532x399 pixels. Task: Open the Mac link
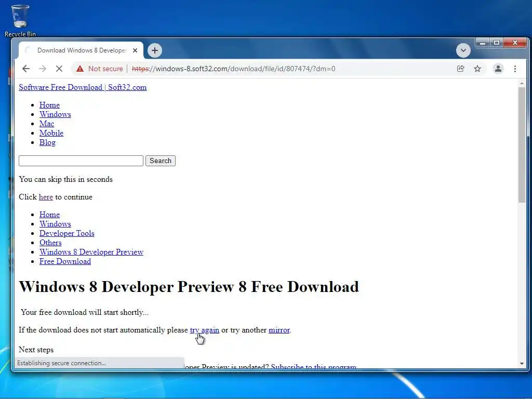46,124
